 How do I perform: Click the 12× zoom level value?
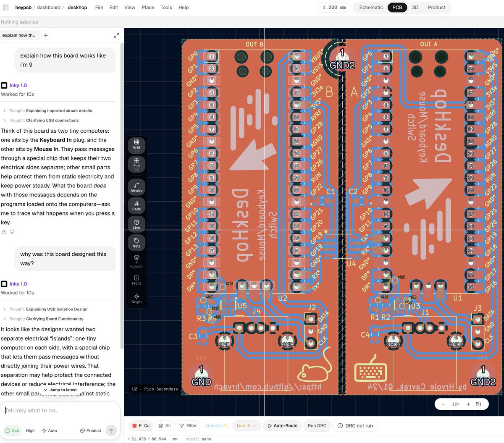click(456, 404)
